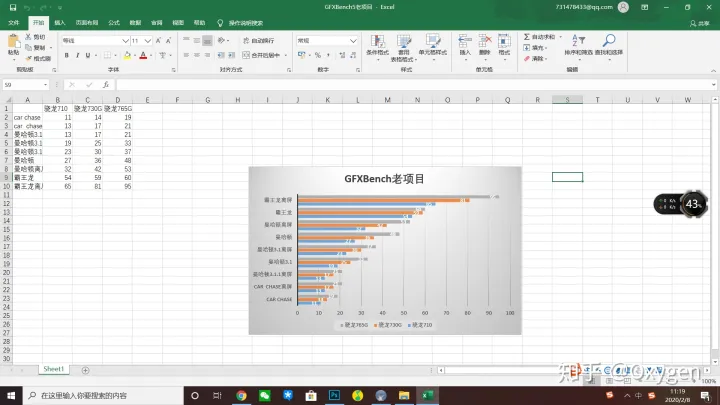This screenshot has height=405, width=720.
Task: Add a new sheet with plus button
Action: tap(85, 370)
